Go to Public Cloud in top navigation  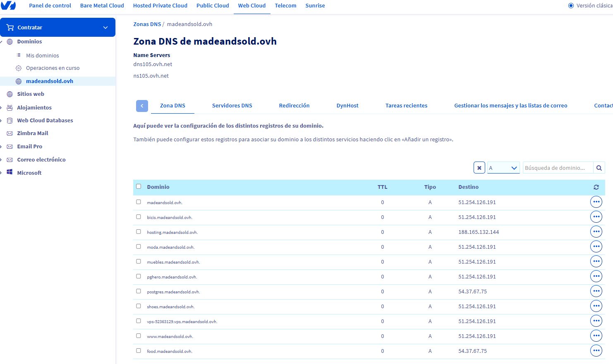(x=213, y=6)
